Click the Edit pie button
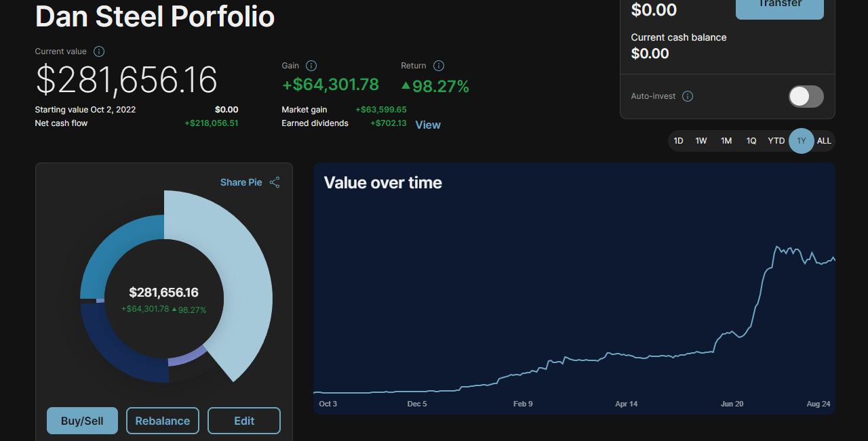 244,421
